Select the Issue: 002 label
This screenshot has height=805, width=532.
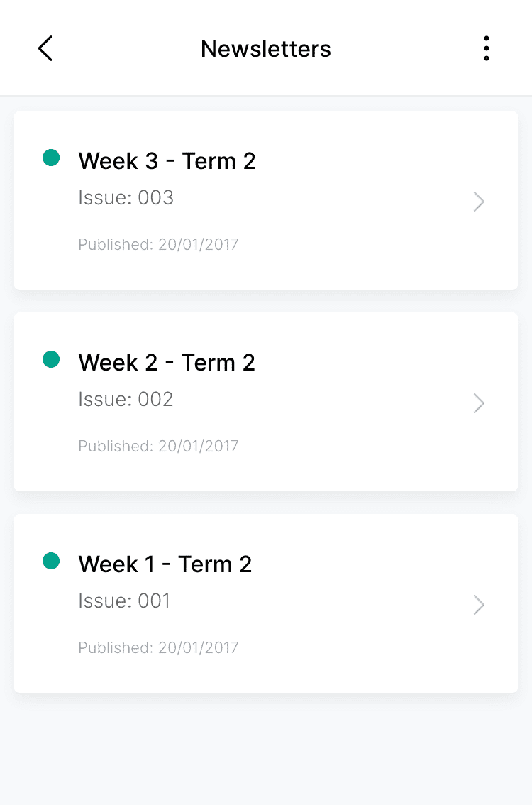pos(126,399)
